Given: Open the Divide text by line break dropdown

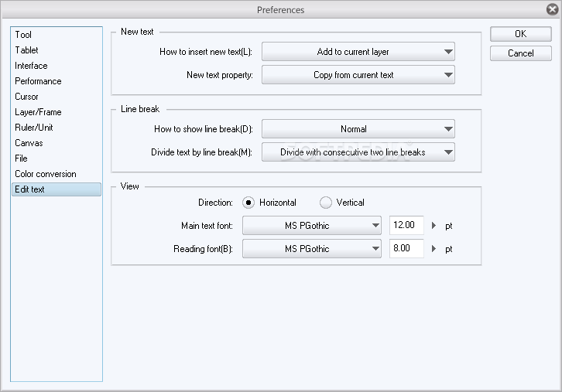Looking at the screenshot, I should tap(358, 152).
